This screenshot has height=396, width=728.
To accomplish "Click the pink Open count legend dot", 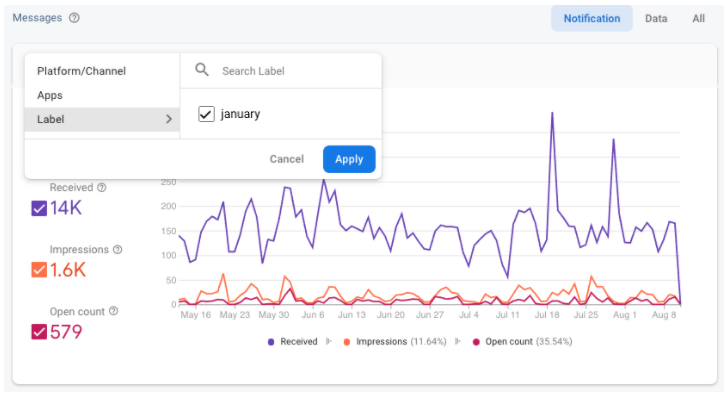I will pyautogui.click(x=476, y=342).
